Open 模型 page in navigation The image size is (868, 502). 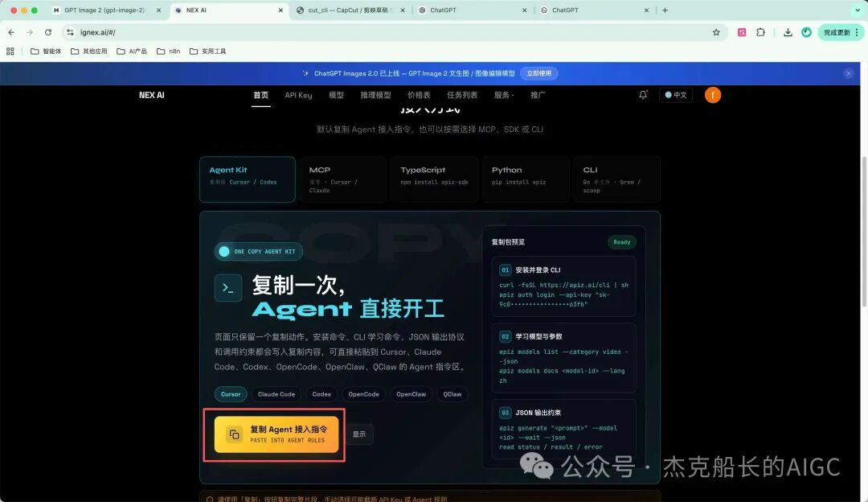[336, 95]
